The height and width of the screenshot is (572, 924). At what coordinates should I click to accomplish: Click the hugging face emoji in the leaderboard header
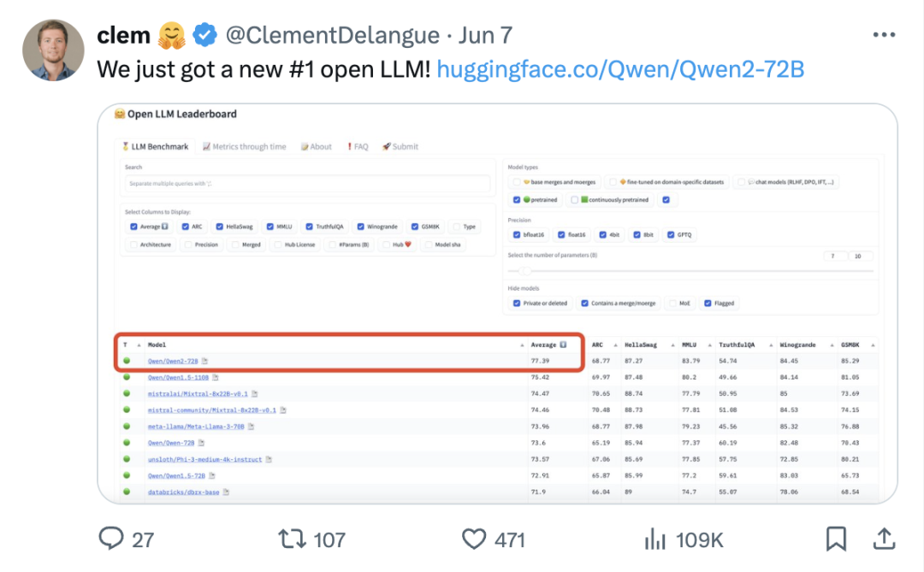point(120,114)
